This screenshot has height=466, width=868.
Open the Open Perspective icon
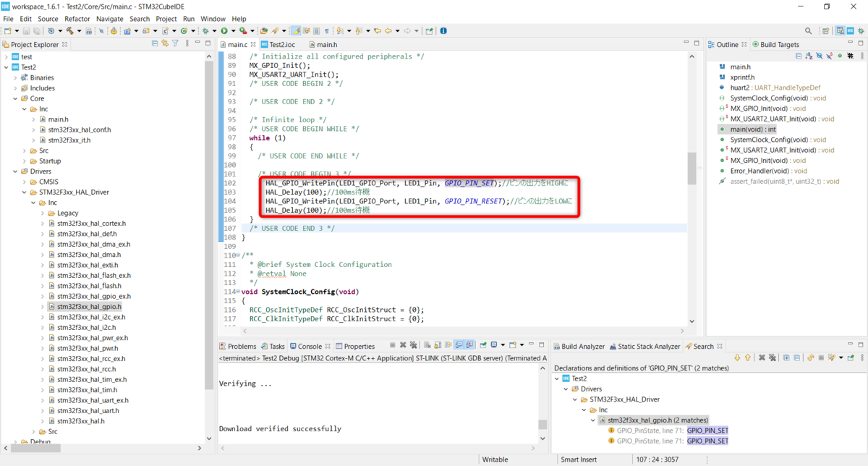pyautogui.click(x=825, y=30)
